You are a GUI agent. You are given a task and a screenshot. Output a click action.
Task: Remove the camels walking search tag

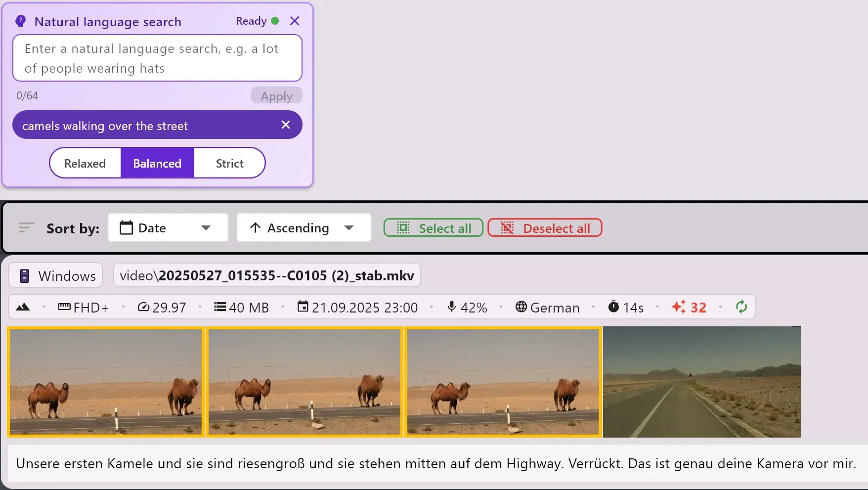[x=286, y=125]
